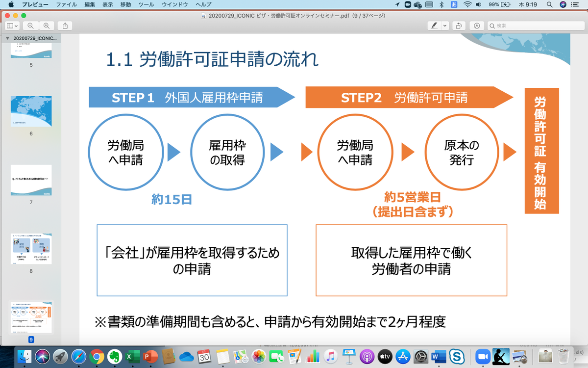588x368 pixels.
Task: Open the プレビュー app menu
Action: tap(35, 4)
